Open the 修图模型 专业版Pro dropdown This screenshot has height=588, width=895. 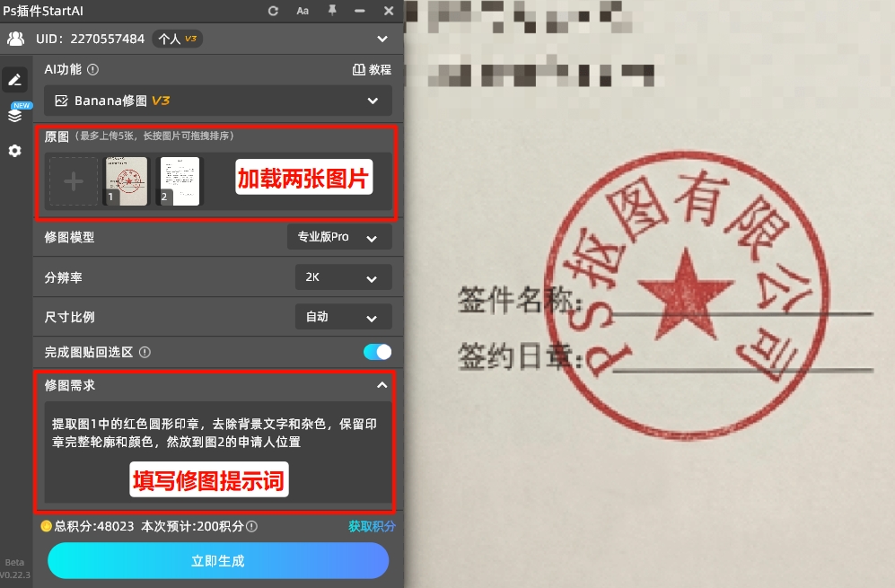pyautogui.click(x=339, y=237)
